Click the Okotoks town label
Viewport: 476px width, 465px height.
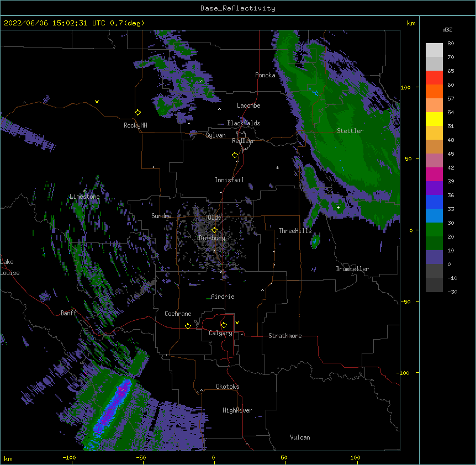(x=228, y=387)
